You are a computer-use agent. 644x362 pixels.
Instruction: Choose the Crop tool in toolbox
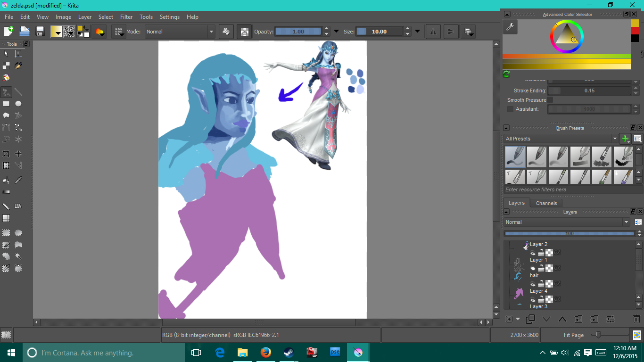[x=6, y=154]
